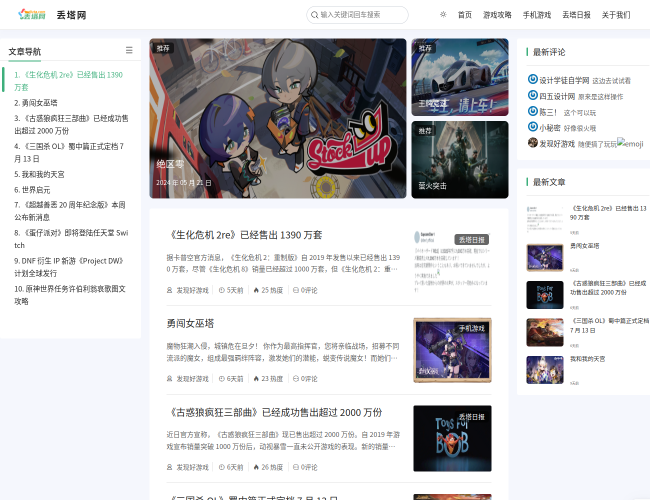Open latest-articles thumbnail for 我和我的天宫
This screenshot has width=650, height=500.
coord(545,370)
